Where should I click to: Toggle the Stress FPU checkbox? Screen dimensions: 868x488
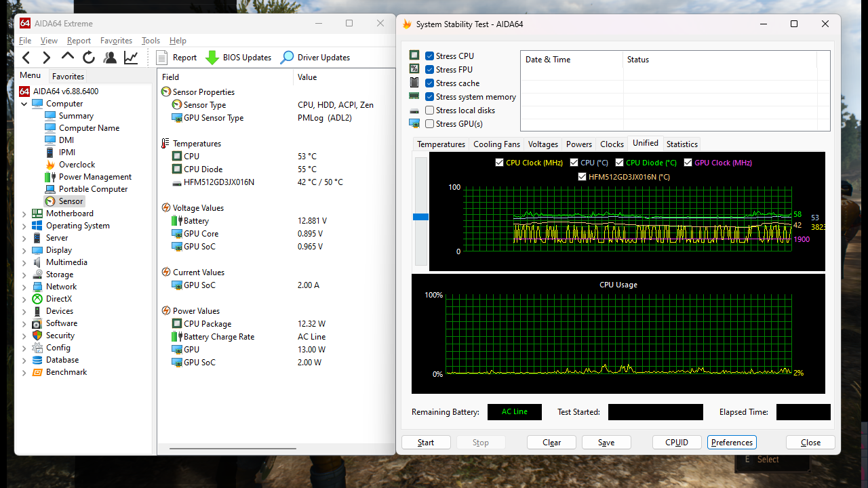click(x=429, y=70)
